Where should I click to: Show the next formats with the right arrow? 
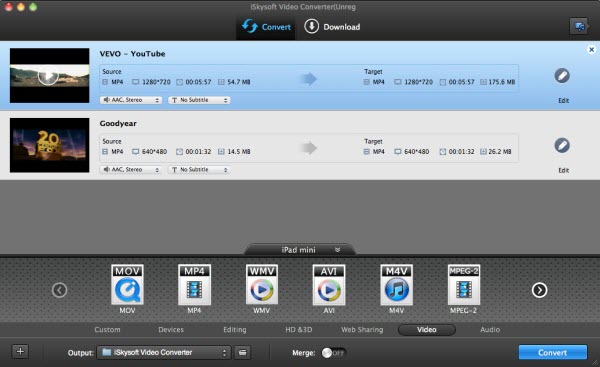tap(539, 290)
